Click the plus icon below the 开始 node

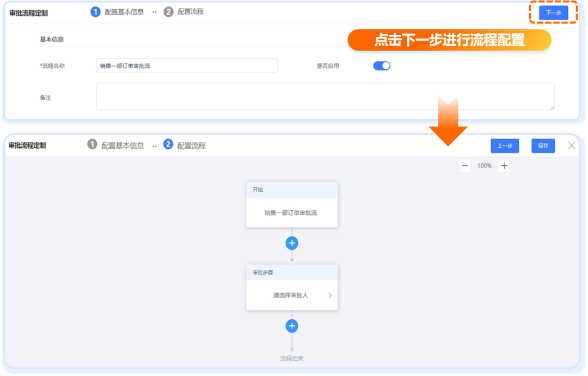[x=292, y=243]
